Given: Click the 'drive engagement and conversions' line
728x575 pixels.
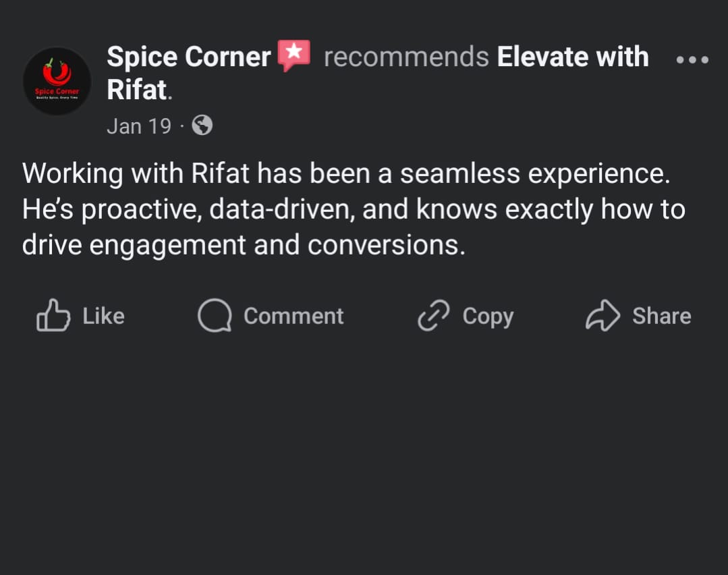Looking at the screenshot, I should pos(244,245).
